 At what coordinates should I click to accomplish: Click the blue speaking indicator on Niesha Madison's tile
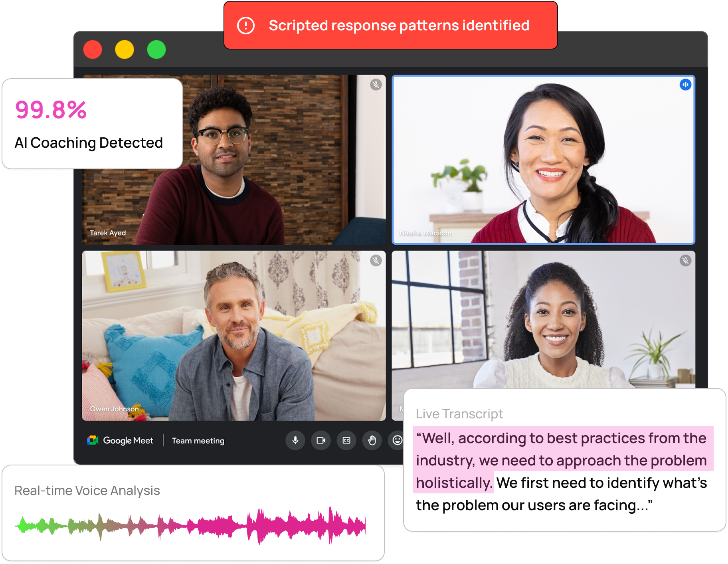pyautogui.click(x=685, y=85)
